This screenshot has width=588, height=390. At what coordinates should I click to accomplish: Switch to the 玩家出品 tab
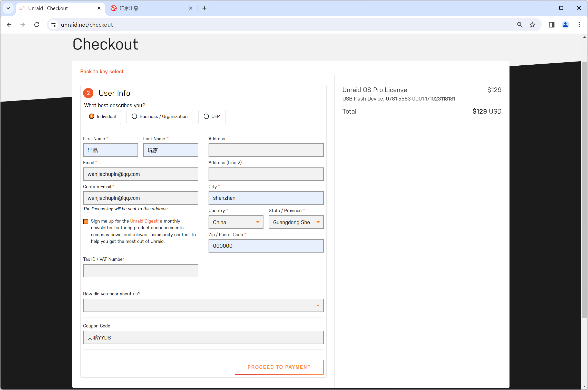coord(151,8)
